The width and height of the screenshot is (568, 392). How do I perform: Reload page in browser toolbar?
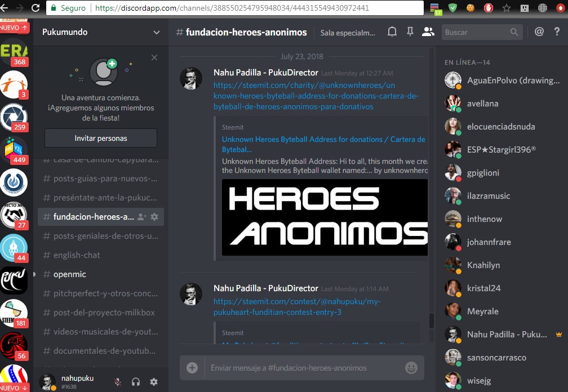click(x=35, y=7)
